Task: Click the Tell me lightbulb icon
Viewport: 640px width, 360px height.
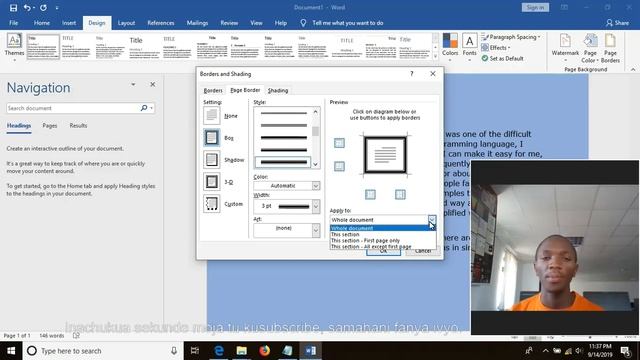Action: 303,23
